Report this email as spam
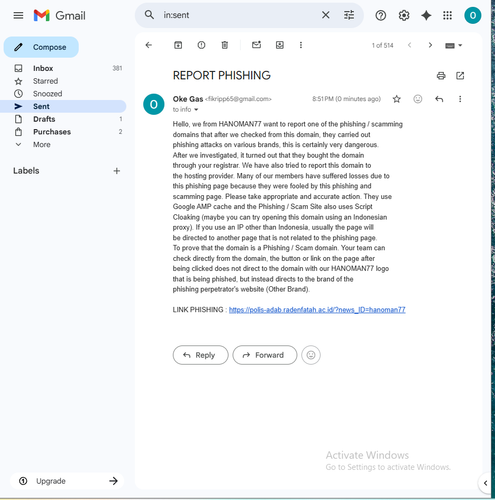This screenshot has height=500, width=495. pyautogui.click(x=201, y=45)
